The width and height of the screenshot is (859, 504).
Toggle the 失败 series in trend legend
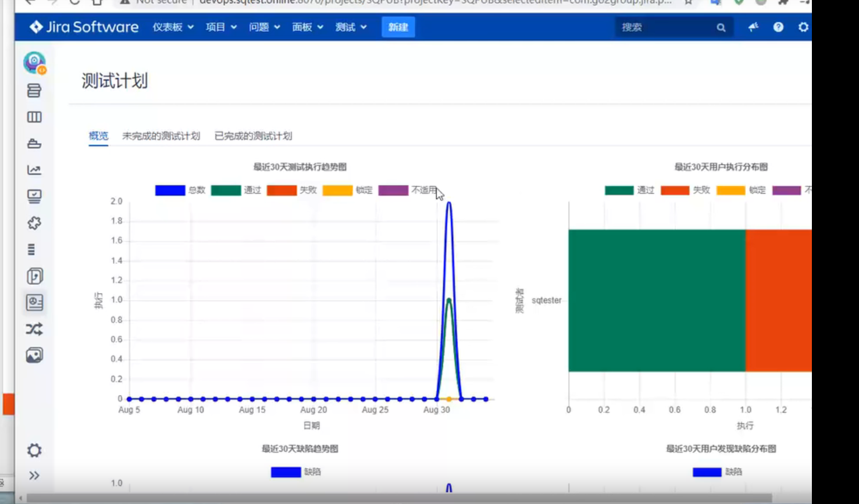[292, 190]
